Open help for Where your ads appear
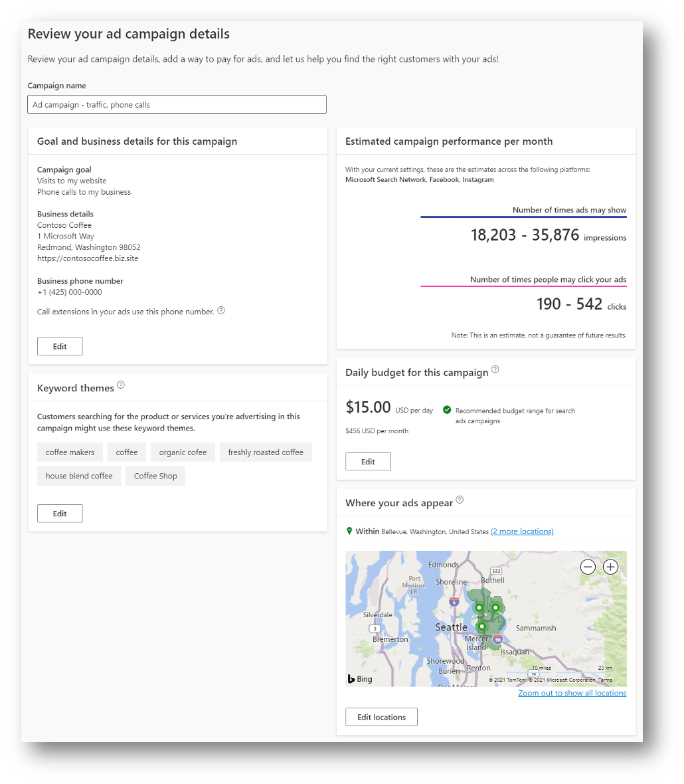Viewport: 684px width, 784px height. pyautogui.click(x=458, y=500)
